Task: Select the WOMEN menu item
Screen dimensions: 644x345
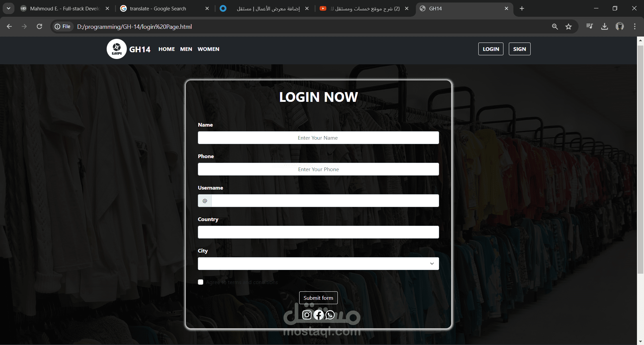Action: tap(208, 49)
